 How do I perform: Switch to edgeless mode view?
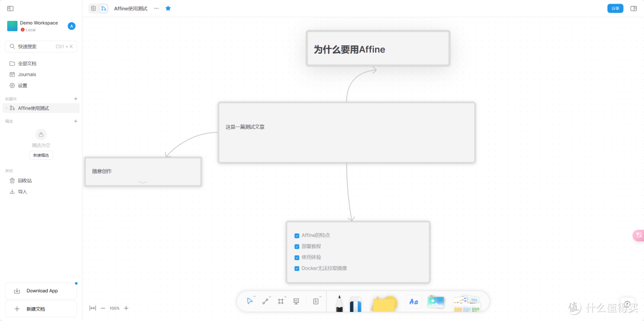coord(104,8)
